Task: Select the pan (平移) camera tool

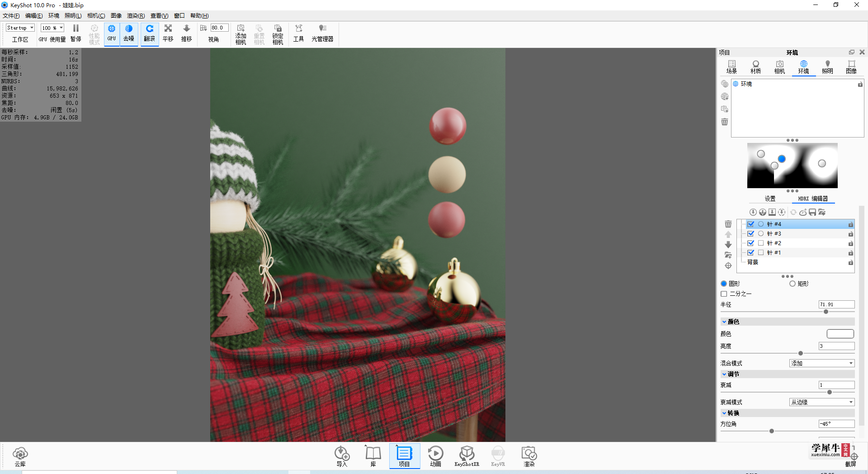Action: click(168, 34)
